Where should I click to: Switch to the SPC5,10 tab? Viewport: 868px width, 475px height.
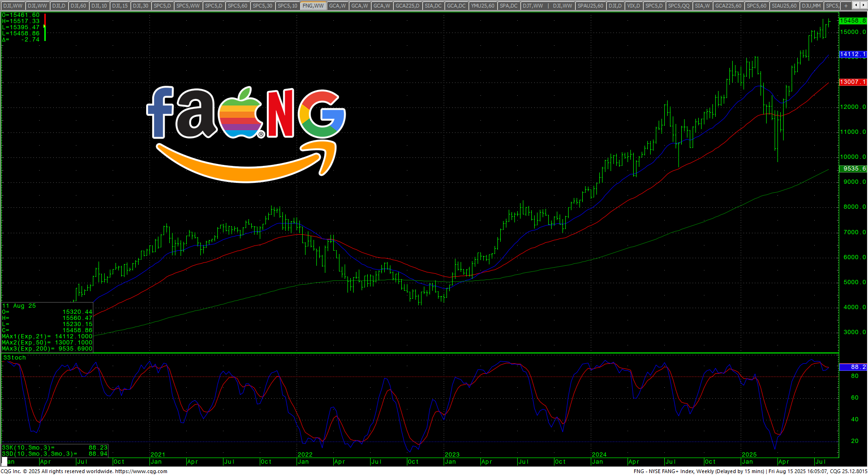click(288, 6)
